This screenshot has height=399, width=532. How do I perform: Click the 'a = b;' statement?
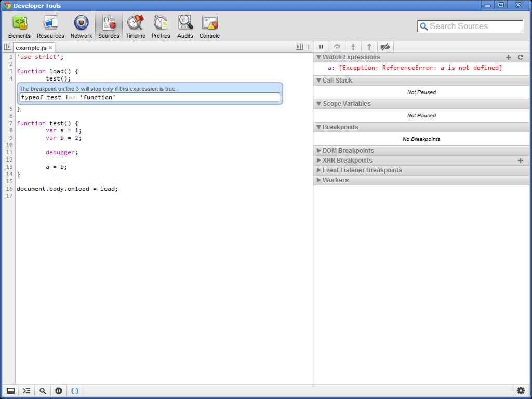click(x=56, y=167)
